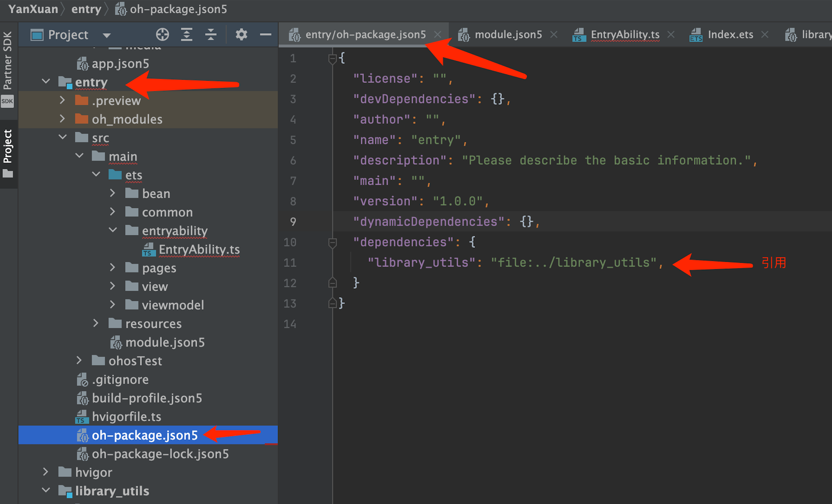832x504 pixels.
Task: Expand the hvigor folder
Action: click(45, 472)
